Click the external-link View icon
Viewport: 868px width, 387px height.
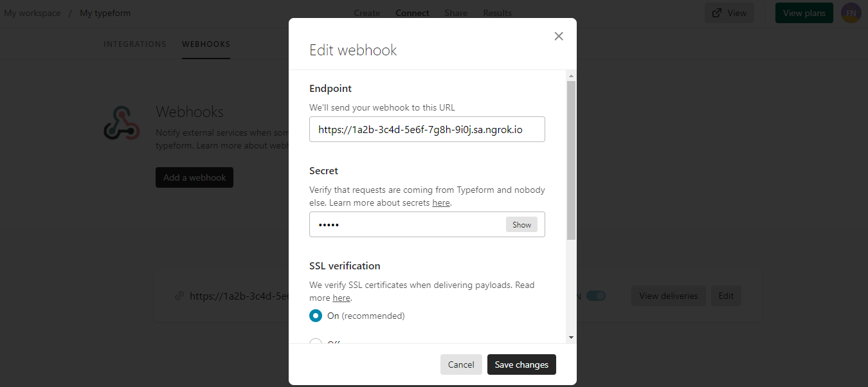click(716, 12)
